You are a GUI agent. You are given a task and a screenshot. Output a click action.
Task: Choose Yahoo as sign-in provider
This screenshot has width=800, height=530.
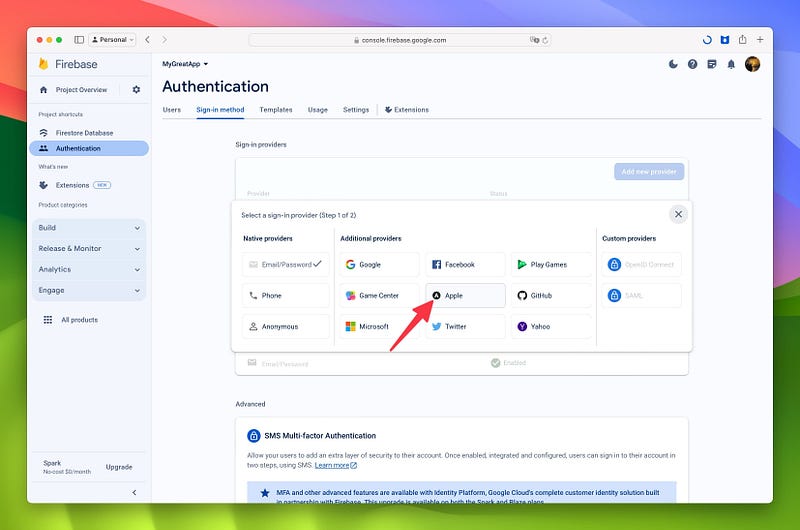[552, 326]
